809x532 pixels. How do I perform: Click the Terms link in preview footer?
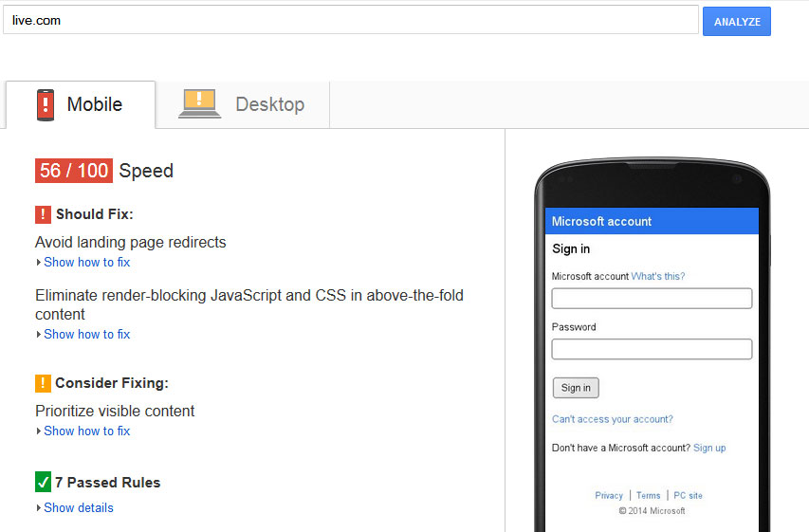[648, 495]
